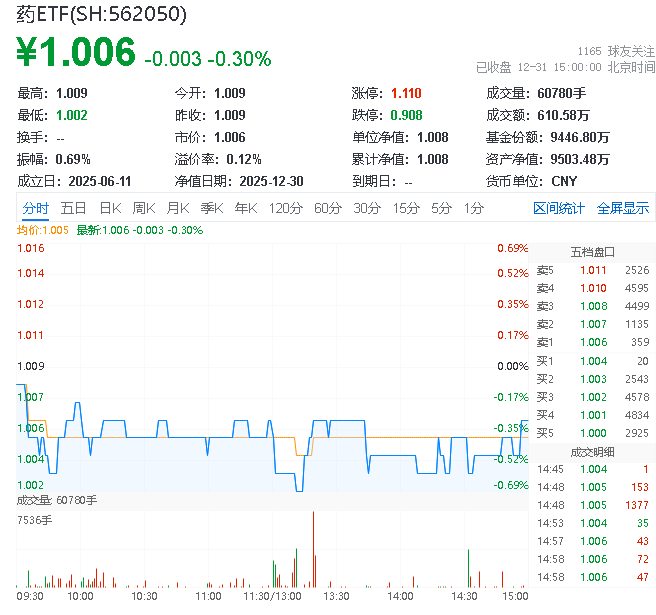Viewport: 656px width, 615px height.
Task: Open the 5分 interval chart
Action: click(441, 208)
